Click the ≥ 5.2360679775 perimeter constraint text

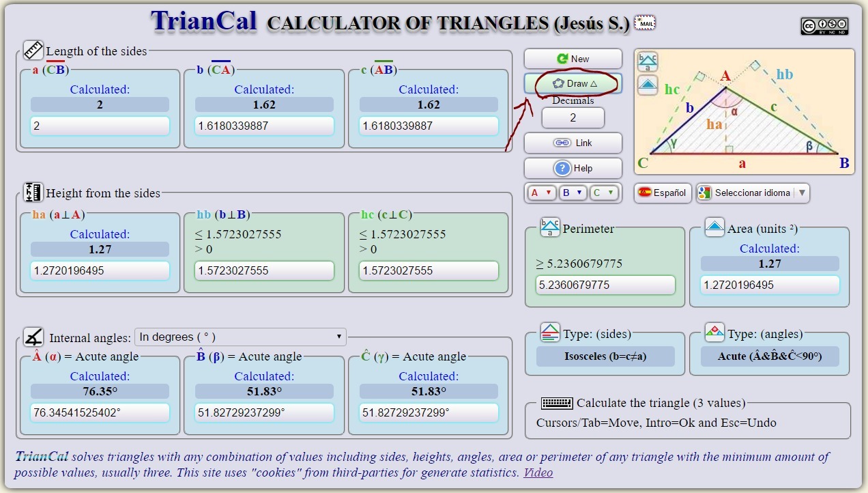(579, 264)
